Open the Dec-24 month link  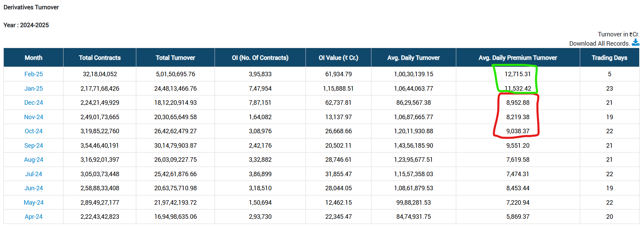pyautogui.click(x=34, y=103)
